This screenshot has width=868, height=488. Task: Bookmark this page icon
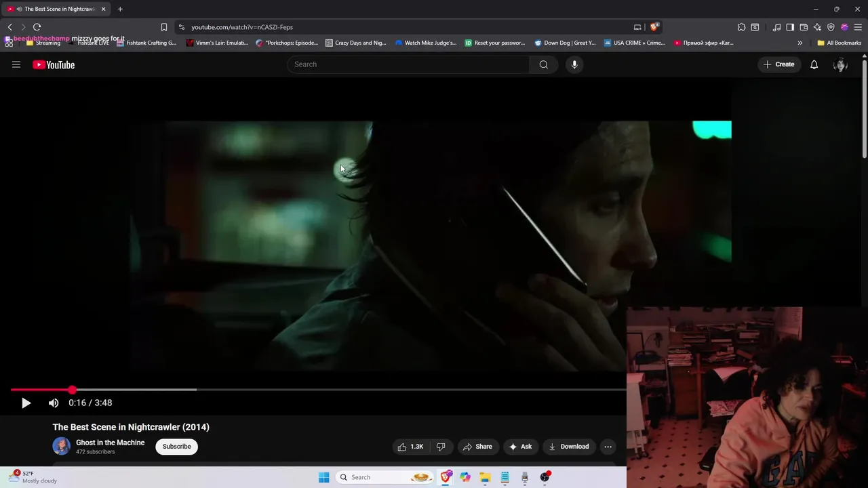pyautogui.click(x=163, y=27)
